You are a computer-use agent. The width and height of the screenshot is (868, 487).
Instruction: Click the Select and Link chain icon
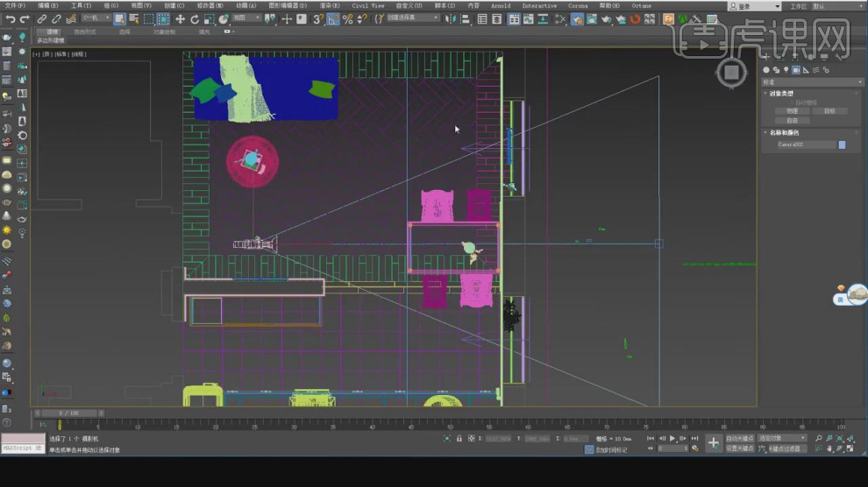[41, 18]
